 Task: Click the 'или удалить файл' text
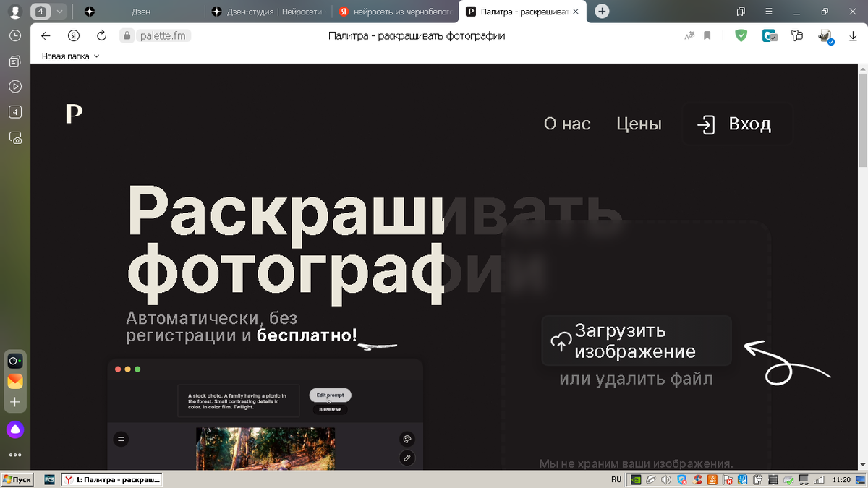[636, 378]
